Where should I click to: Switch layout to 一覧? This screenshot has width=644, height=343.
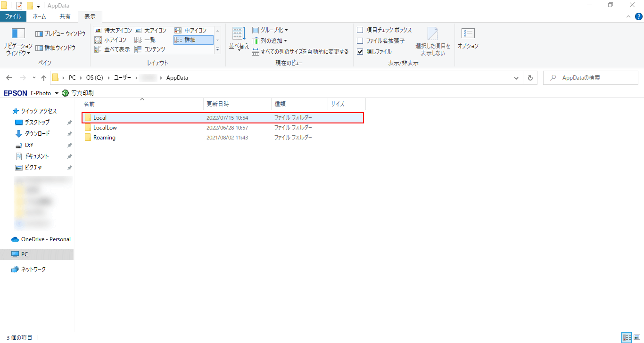[x=145, y=40]
